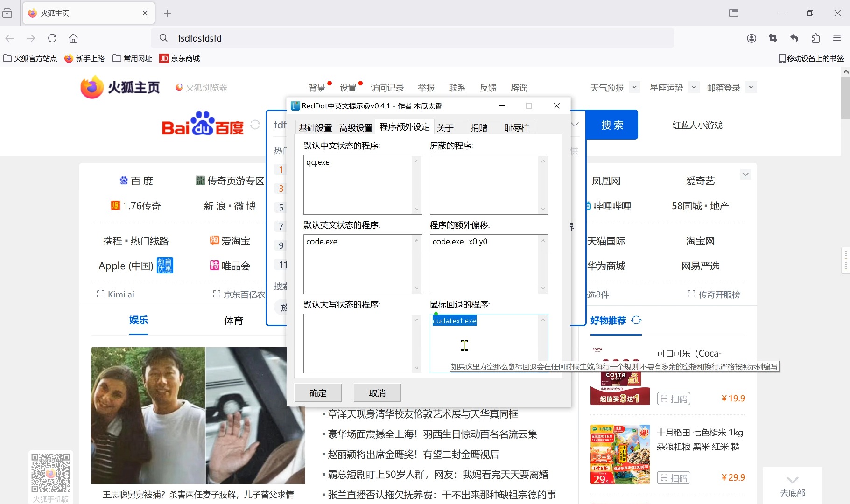The height and width of the screenshot is (504, 850).
Task: Click the 确定 button
Action: [318, 393]
